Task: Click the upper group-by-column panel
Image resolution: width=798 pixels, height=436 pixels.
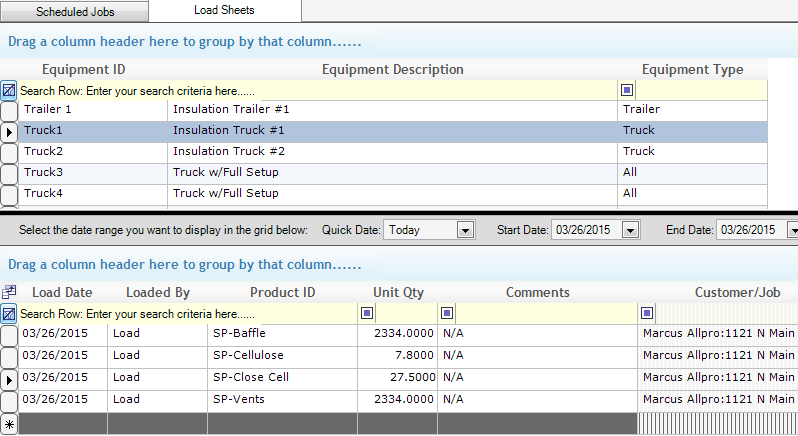Action: point(399,42)
